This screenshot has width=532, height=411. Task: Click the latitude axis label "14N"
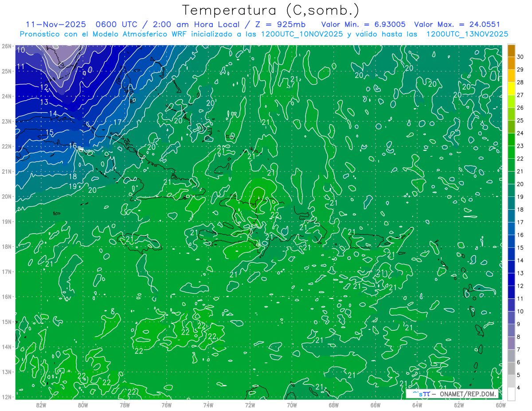click(x=7, y=347)
